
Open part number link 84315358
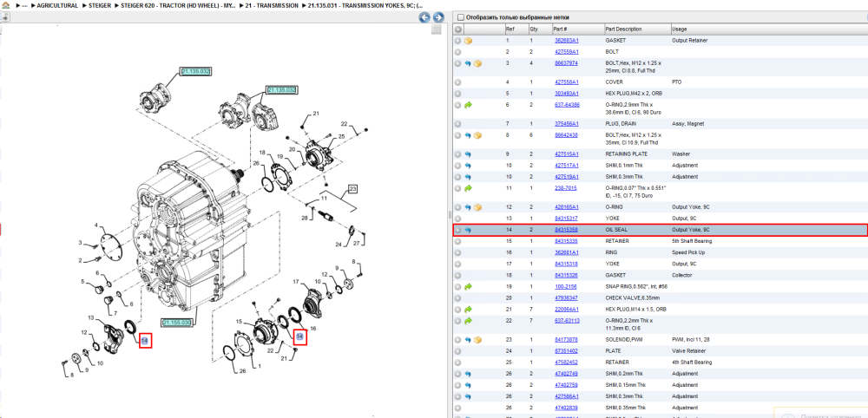tap(566, 230)
